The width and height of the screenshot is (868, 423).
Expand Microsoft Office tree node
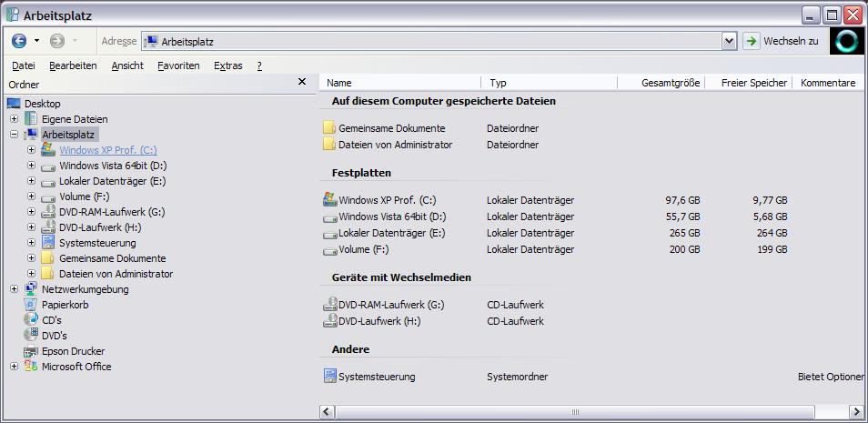pos(14,367)
